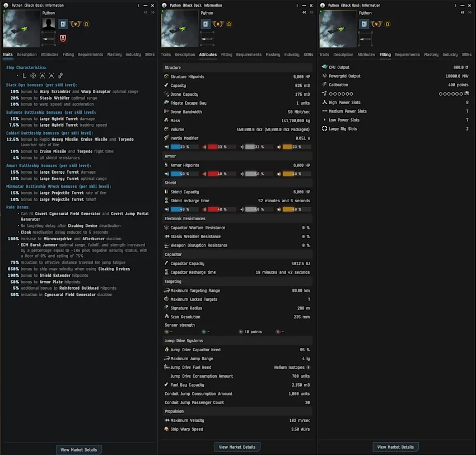Open Mastery tab in the right window
The image size is (476, 455).
pos(431,55)
